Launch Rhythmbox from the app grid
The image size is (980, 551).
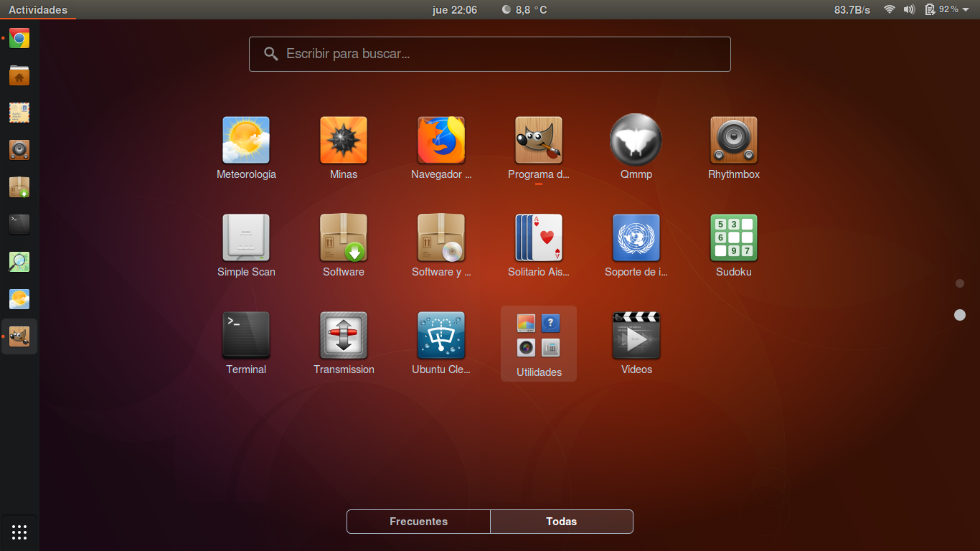pos(734,141)
